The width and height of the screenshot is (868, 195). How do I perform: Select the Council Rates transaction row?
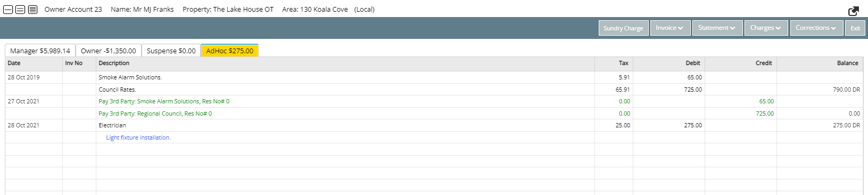(x=434, y=90)
